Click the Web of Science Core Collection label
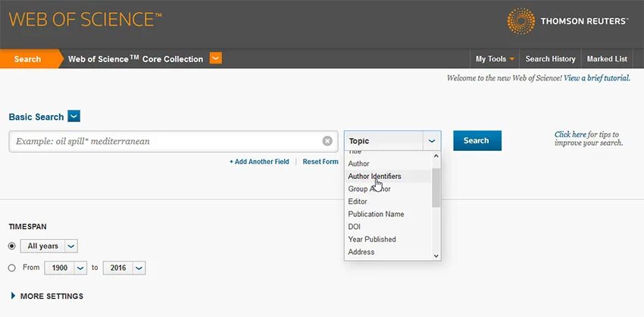 point(136,59)
